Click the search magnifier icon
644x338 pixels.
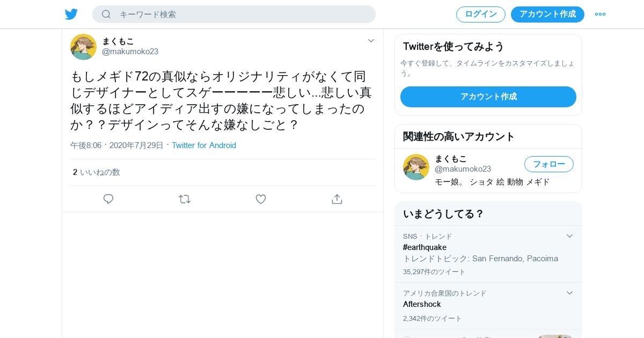coord(106,14)
